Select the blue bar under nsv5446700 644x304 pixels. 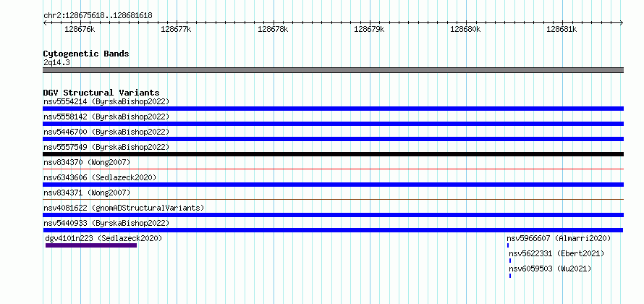point(333,139)
